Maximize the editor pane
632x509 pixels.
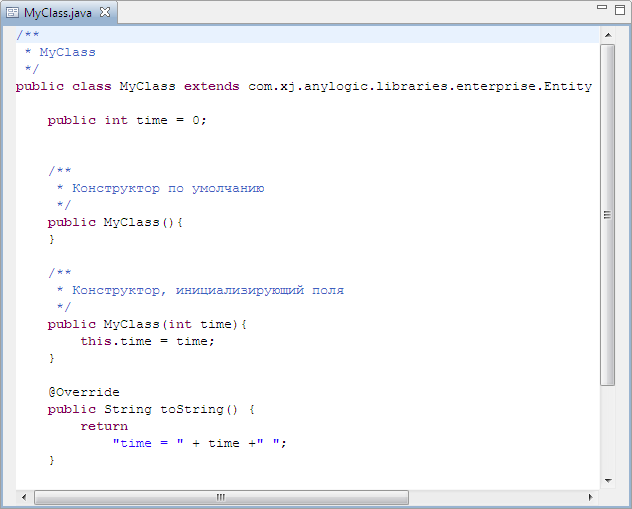(x=620, y=9)
